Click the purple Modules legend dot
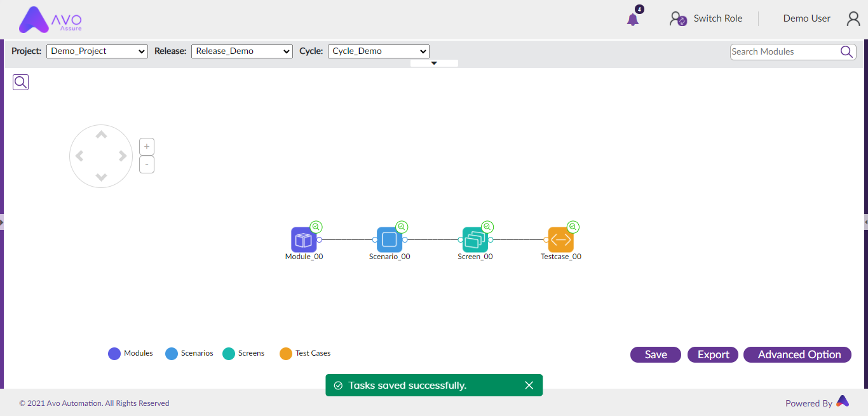 pyautogui.click(x=114, y=354)
